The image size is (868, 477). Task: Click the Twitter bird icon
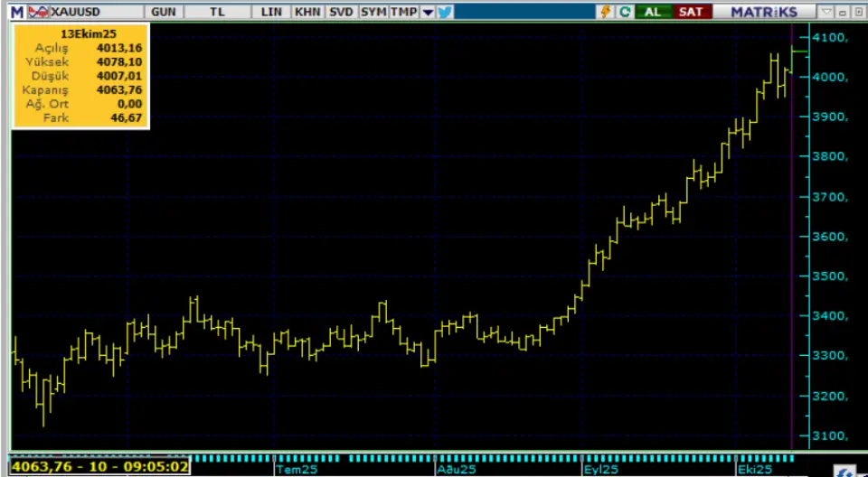click(x=445, y=12)
